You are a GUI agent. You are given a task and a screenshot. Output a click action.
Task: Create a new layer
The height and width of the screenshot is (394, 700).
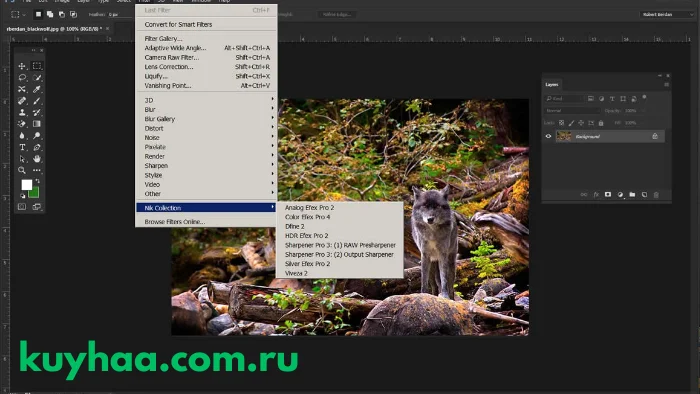(644, 195)
